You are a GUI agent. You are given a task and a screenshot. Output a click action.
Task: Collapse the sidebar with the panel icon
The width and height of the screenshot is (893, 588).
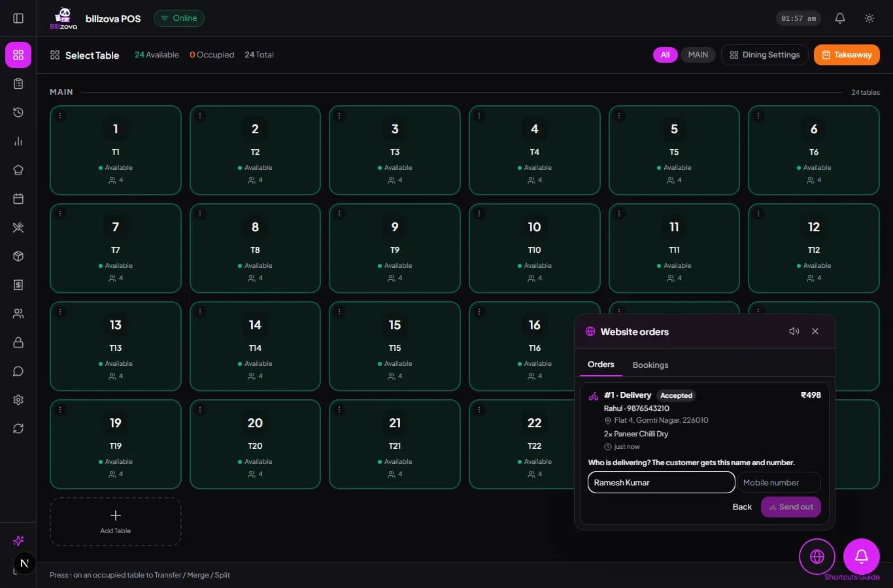18,18
